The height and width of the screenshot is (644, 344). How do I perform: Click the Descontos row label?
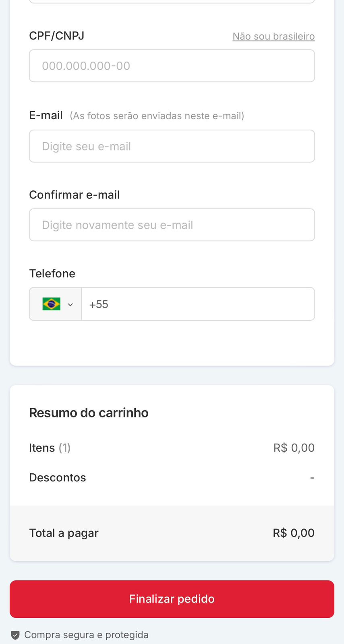pyautogui.click(x=58, y=478)
